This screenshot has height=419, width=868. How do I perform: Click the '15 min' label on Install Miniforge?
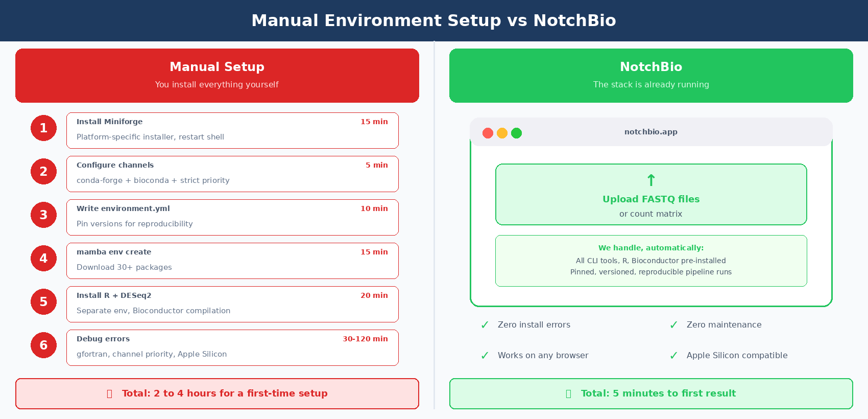point(374,122)
